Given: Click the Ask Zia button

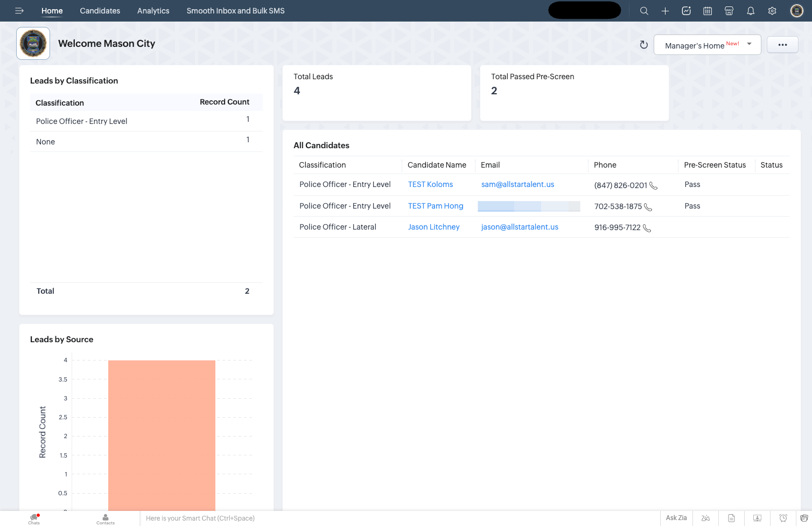Looking at the screenshot, I should coord(676,518).
